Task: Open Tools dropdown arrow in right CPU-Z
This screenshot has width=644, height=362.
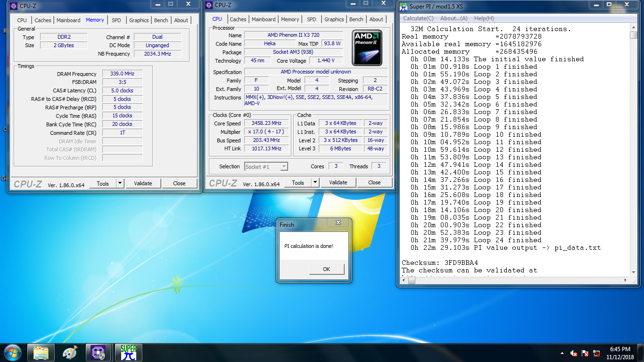Action: pyautogui.click(x=315, y=183)
